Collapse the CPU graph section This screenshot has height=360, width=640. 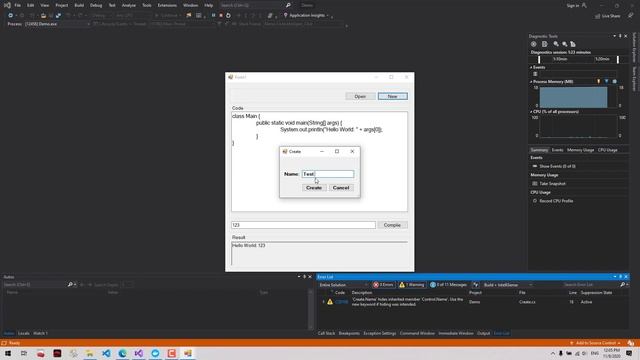coord(531,111)
